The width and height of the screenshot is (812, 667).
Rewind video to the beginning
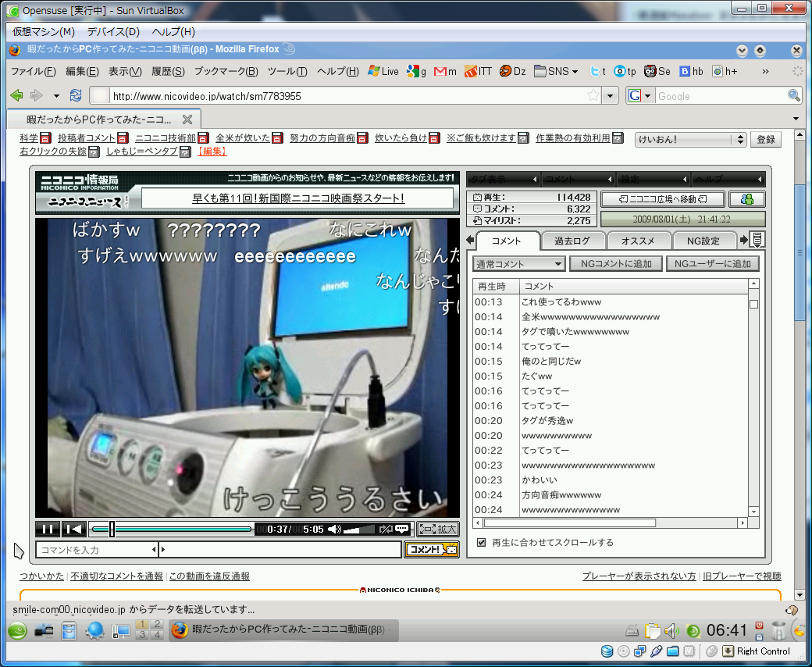(x=73, y=529)
